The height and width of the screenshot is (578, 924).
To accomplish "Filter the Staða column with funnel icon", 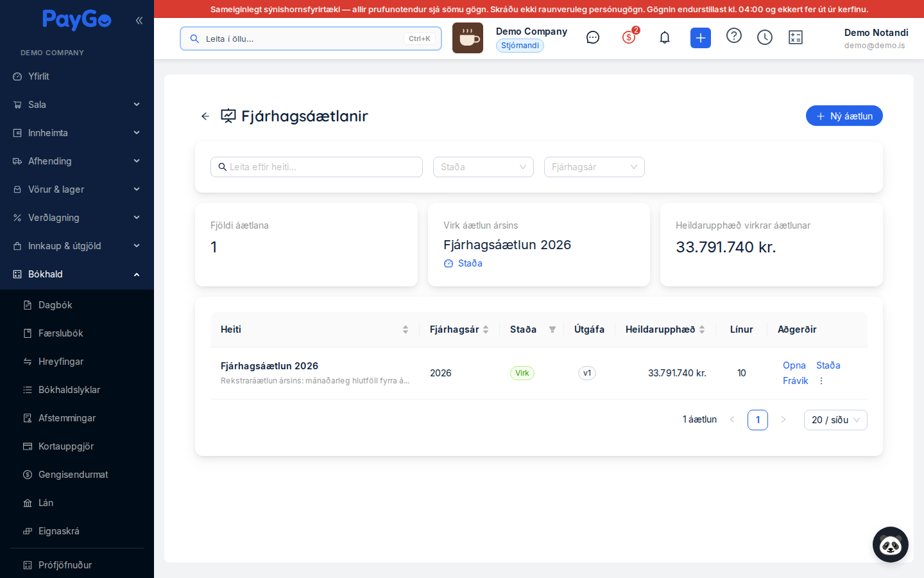I will tap(552, 329).
